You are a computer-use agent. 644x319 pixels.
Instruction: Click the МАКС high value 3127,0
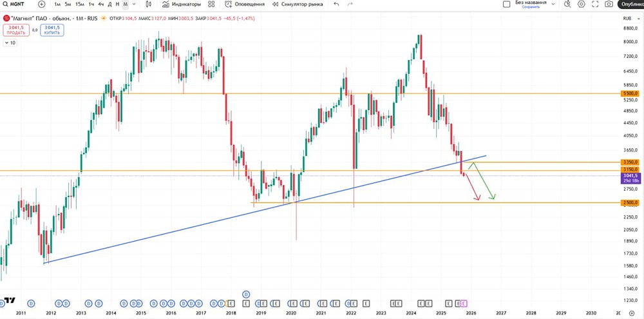(x=158, y=19)
